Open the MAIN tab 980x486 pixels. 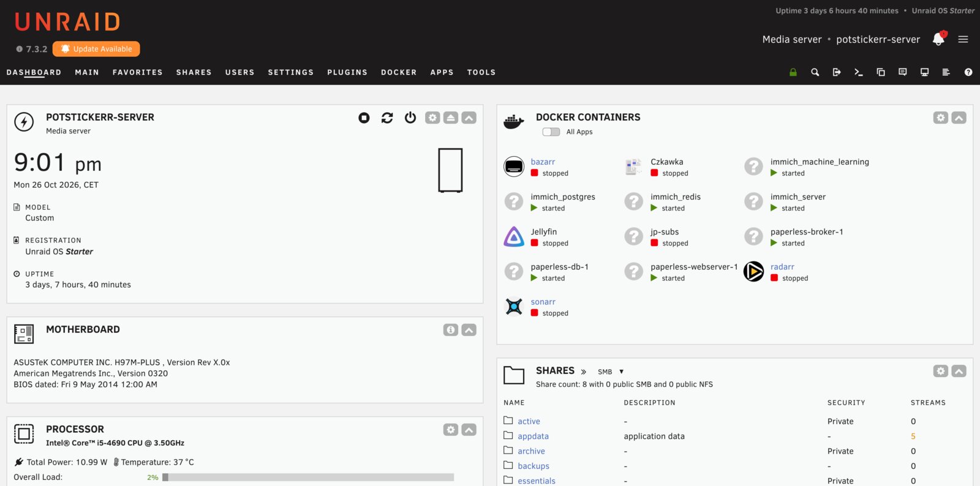[x=87, y=72]
